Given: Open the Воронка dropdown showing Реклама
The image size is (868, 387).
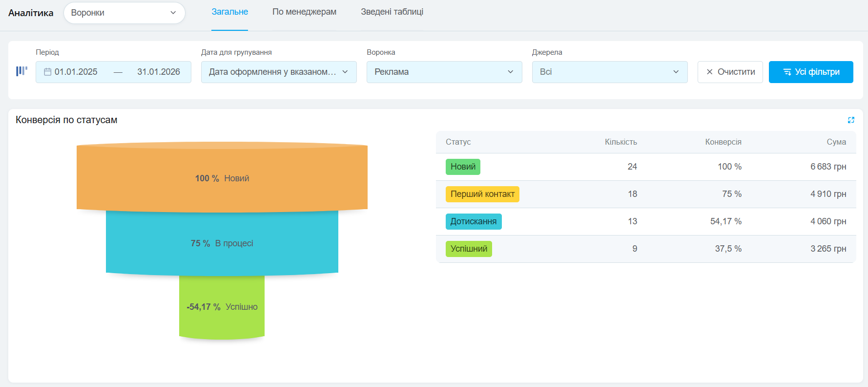Looking at the screenshot, I should [x=444, y=72].
